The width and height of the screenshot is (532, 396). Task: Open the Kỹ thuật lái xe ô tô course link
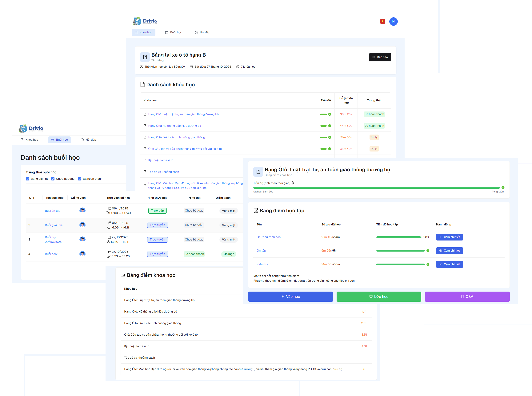(x=161, y=160)
